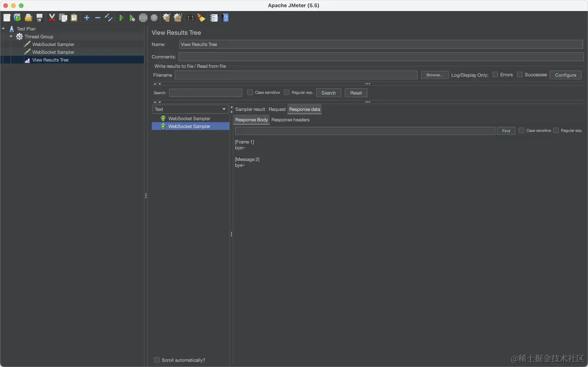Collapse the Thread Group tree node
This screenshot has width=588, height=367.
coord(11,36)
